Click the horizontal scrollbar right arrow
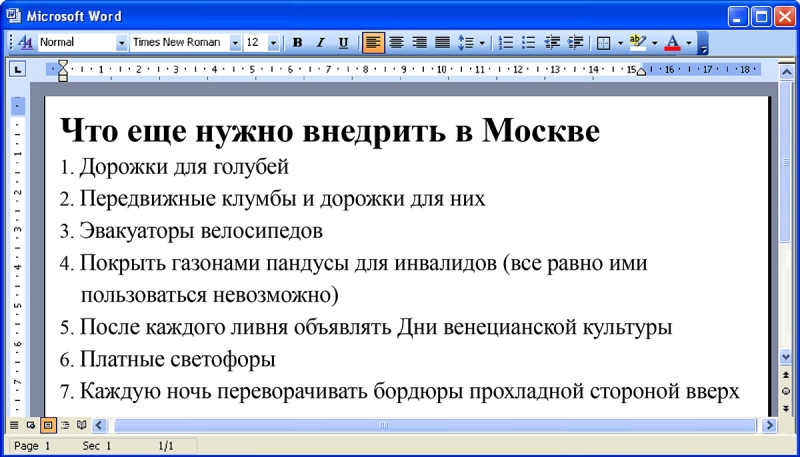Viewport: 800px width, 457px height. click(770, 425)
